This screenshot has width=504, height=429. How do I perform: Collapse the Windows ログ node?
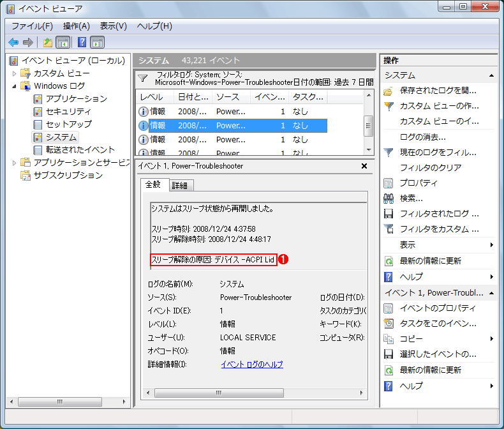pos(14,86)
